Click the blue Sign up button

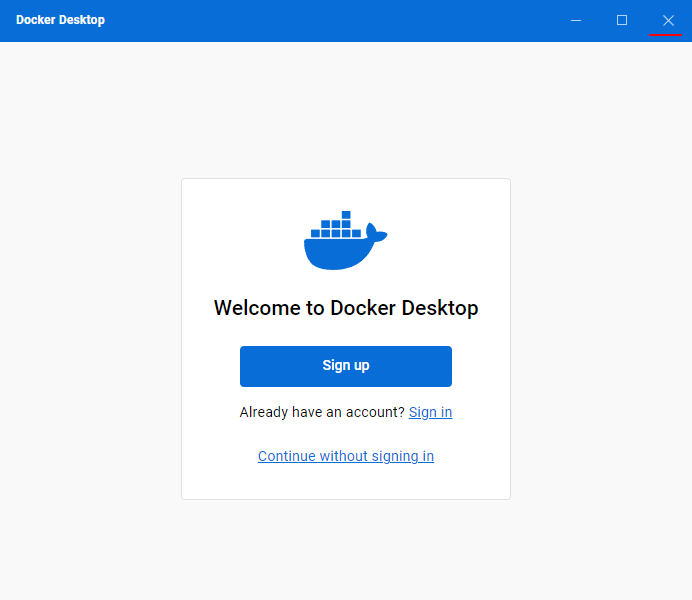pos(346,366)
